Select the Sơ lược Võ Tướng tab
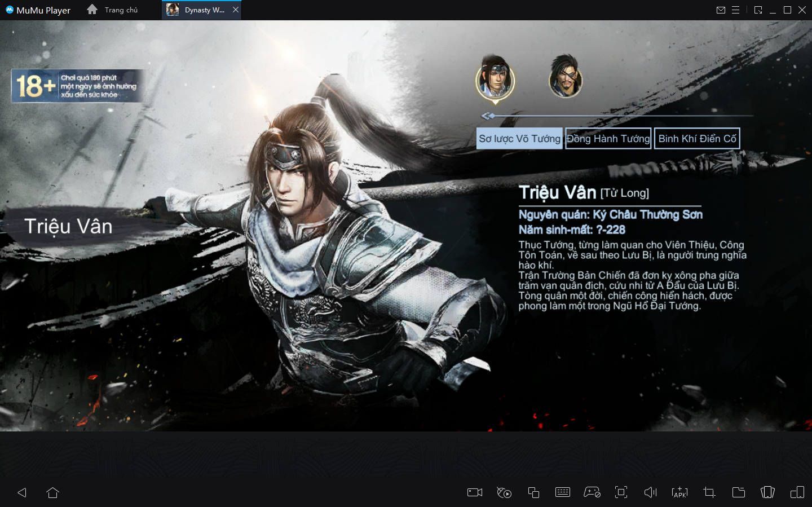This screenshot has height=507, width=812. pyautogui.click(x=519, y=139)
